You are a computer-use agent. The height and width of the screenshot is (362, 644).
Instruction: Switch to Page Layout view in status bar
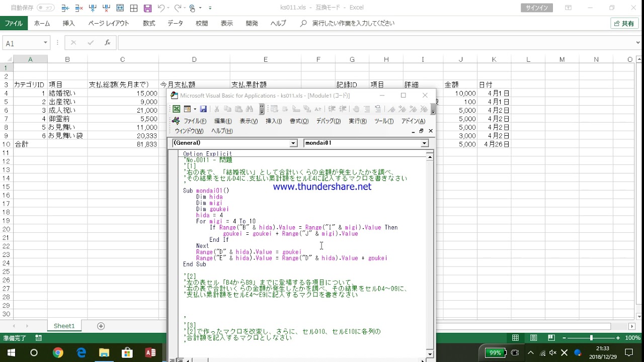click(533, 338)
